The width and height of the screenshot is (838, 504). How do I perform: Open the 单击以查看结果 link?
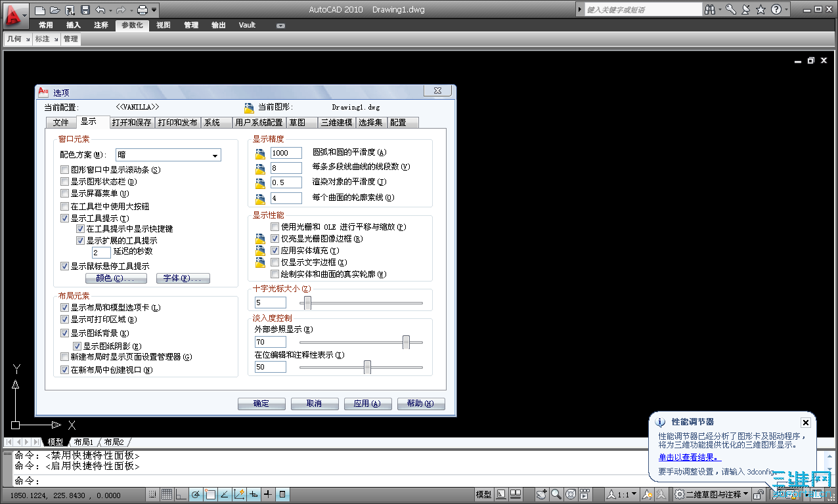[690, 457]
